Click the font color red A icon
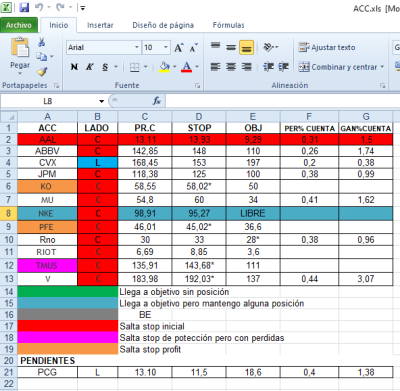The height and width of the screenshot is (391, 400). click(x=187, y=67)
